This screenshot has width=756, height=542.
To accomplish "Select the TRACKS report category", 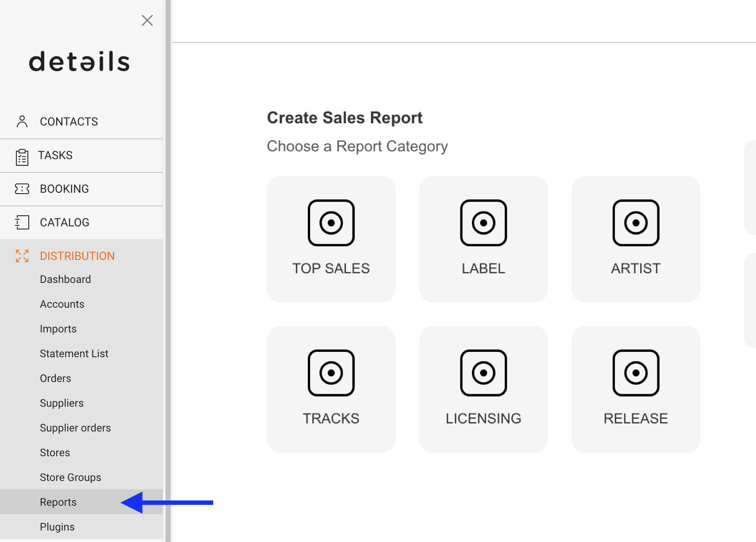I will coord(331,389).
